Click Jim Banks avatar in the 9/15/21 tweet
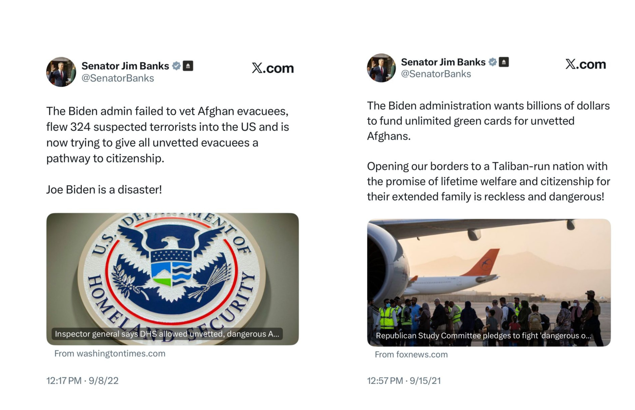The height and width of the screenshot is (410, 635). (381, 68)
